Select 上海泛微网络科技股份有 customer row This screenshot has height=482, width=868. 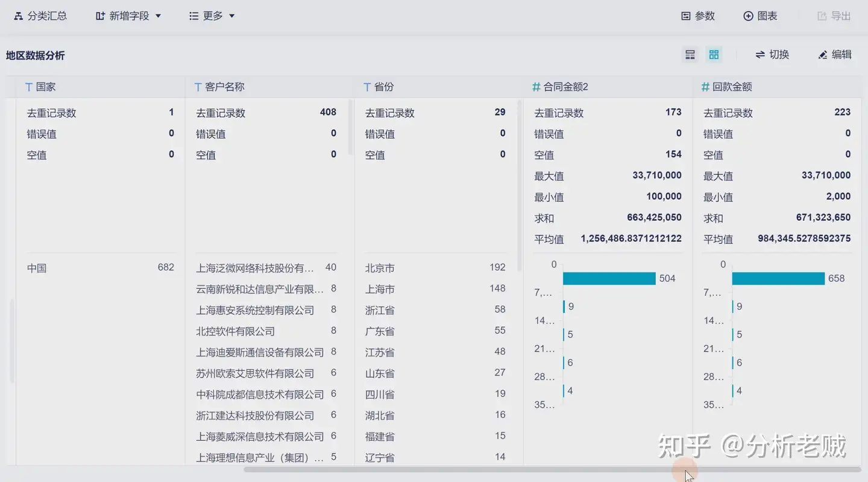(x=266, y=268)
